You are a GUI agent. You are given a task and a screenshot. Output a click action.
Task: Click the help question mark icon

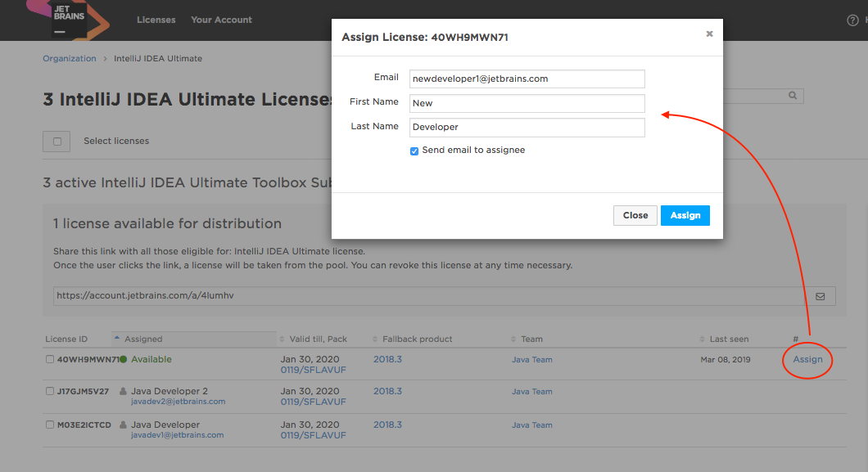pos(852,20)
